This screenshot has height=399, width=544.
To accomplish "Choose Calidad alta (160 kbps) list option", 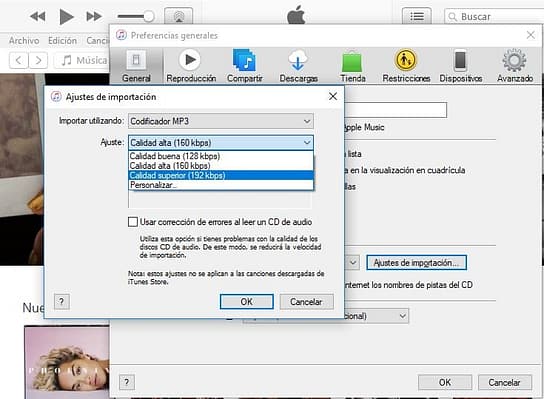I will click(x=221, y=165).
